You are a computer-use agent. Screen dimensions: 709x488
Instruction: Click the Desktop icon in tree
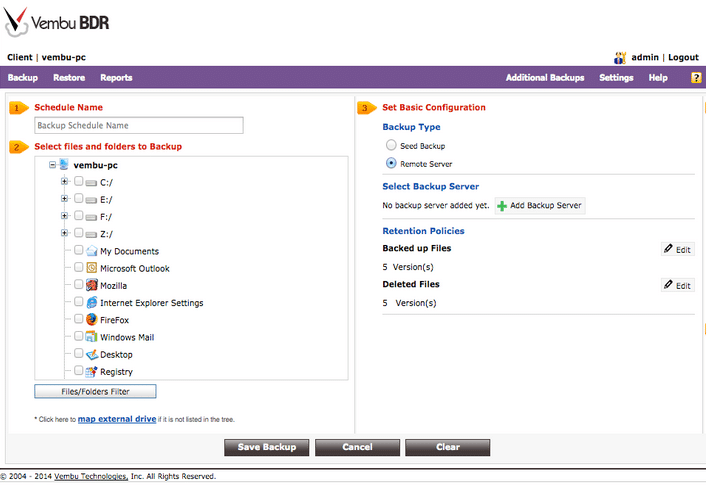92,354
